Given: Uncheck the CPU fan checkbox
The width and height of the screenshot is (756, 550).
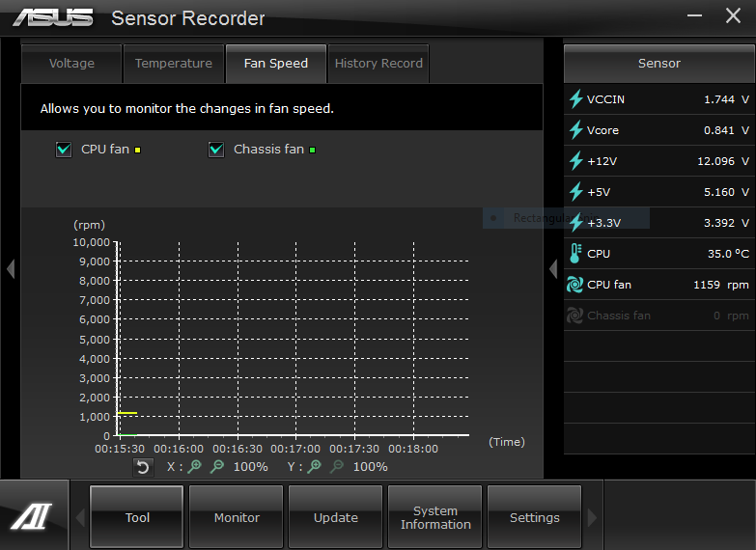Looking at the screenshot, I should click(x=64, y=150).
